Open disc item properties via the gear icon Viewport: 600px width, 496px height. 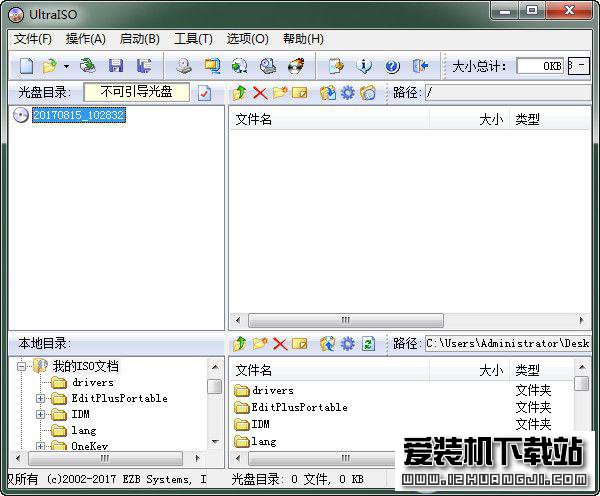(347, 93)
